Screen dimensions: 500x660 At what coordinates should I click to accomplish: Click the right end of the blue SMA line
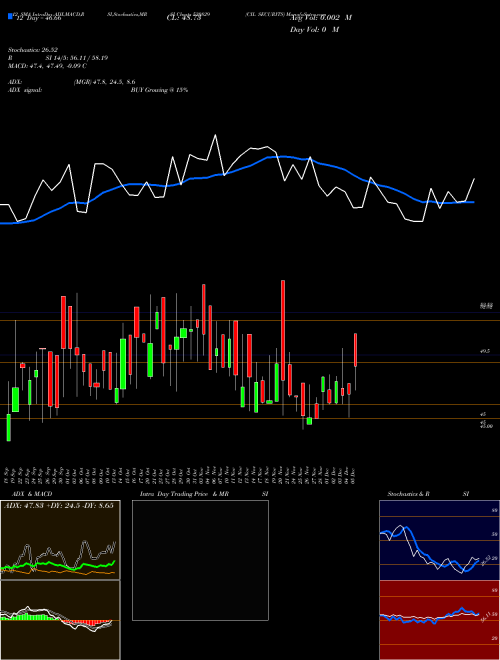click(x=474, y=202)
